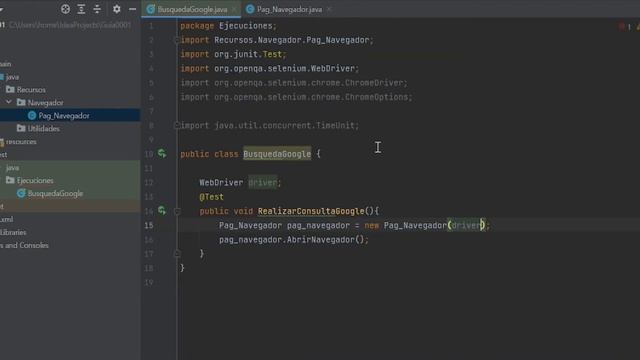Click the TimeUnit import line
This screenshot has width=640, height=360.
coord(270,125)
